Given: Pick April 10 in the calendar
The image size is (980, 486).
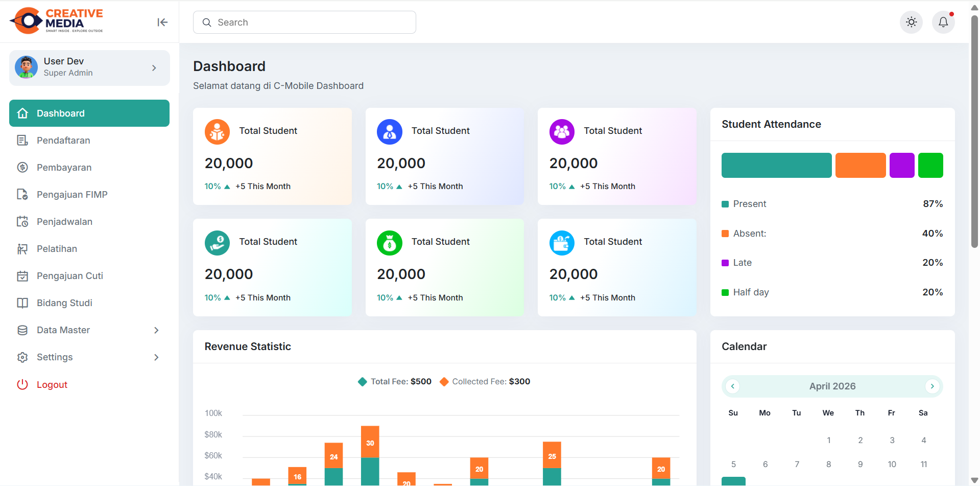Looking at the screenshot, I should 892,464.
